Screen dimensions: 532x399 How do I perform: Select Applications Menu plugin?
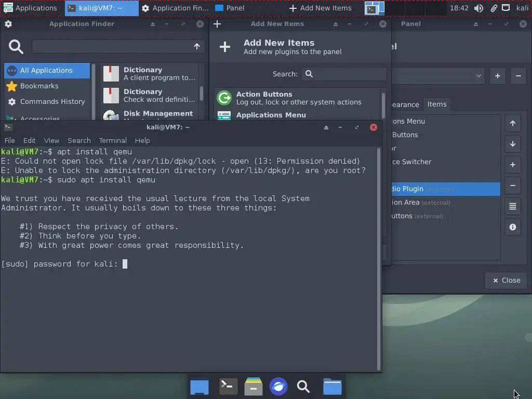tap(297, 115)
